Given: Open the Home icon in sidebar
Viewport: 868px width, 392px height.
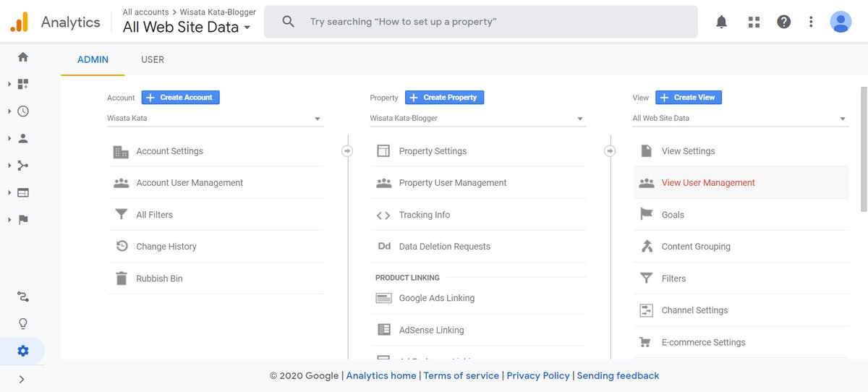Looking at the screenshot, I should 23,56.
